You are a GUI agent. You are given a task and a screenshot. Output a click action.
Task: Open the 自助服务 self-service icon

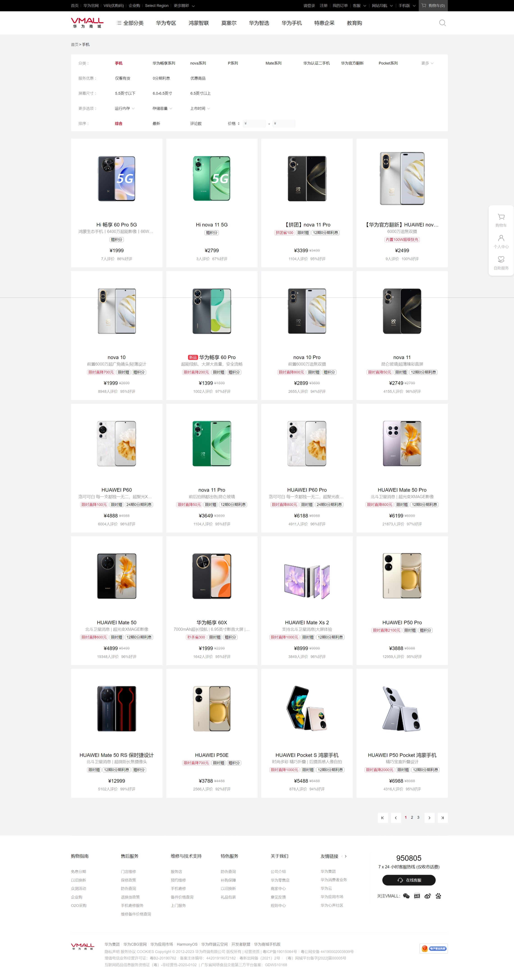[501, 259]
